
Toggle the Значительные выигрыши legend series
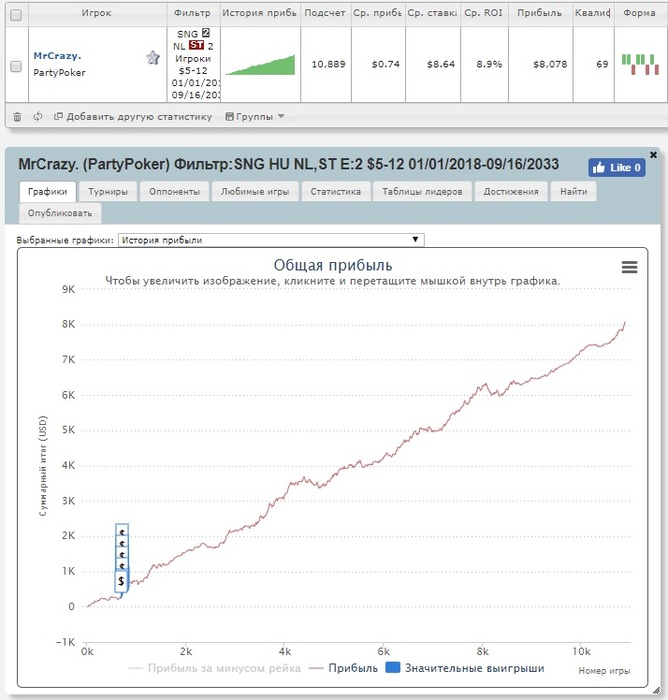(x=465, y=668)
